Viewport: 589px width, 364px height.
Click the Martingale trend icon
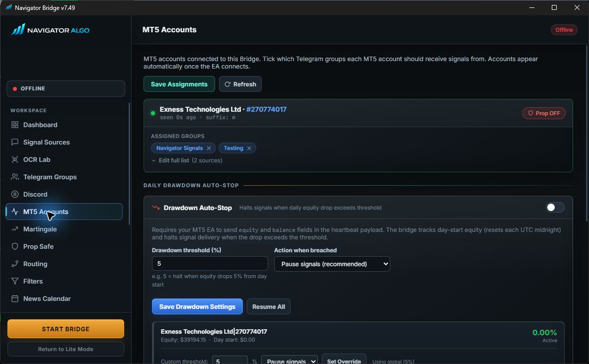[x=14, y=229]
